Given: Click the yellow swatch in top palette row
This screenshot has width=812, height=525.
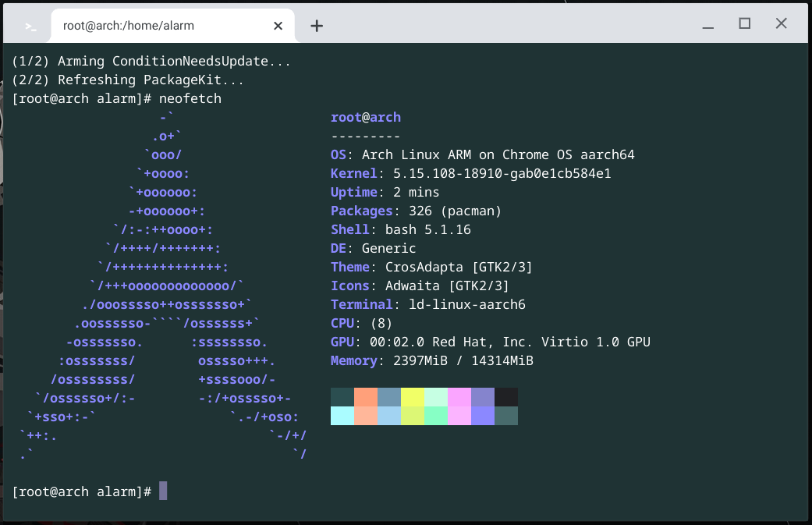Looking at the screenshot, I should (x=413, y=397).
